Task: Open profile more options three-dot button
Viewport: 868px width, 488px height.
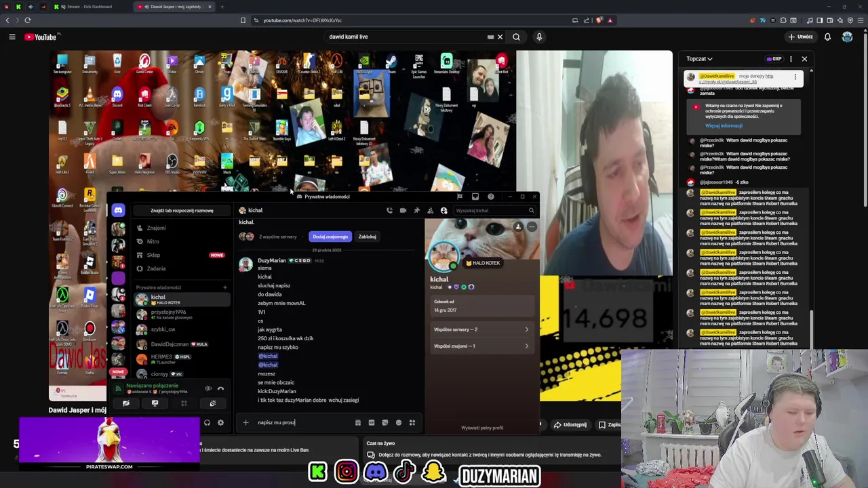Action: 532,227
